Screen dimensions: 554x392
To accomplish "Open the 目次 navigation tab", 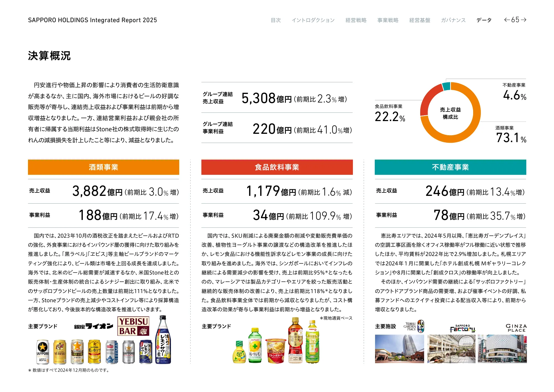I will [x=276, y=20].
